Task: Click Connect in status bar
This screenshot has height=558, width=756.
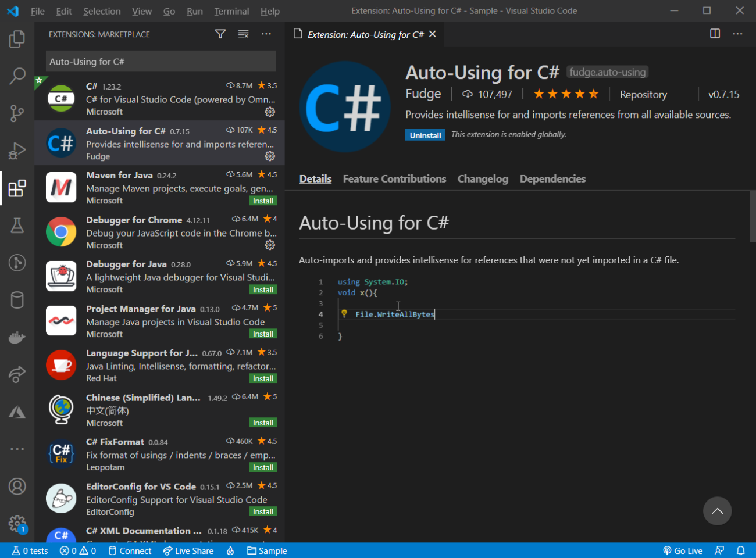Action: pyautogui.click(x=130, y=550)
